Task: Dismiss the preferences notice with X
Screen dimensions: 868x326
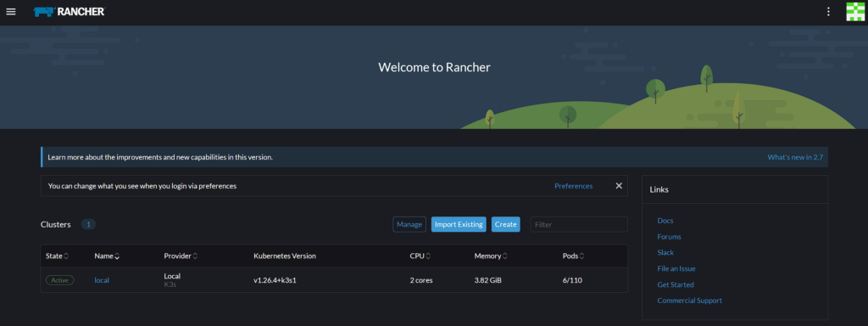Action: [x=619, y=186]
